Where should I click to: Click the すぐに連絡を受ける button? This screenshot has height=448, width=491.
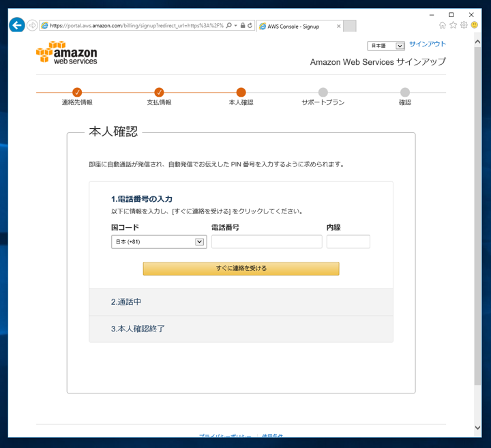[x=241, y=269]
